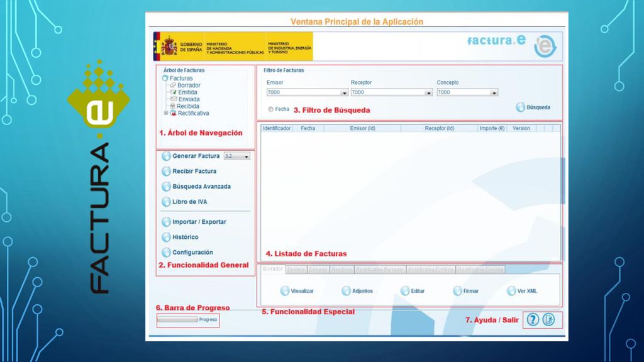This screenshot has height=362, width=644.
Task: Click the Ver XML globe icon
Action: pyautogui.click(x=511, y=290)
